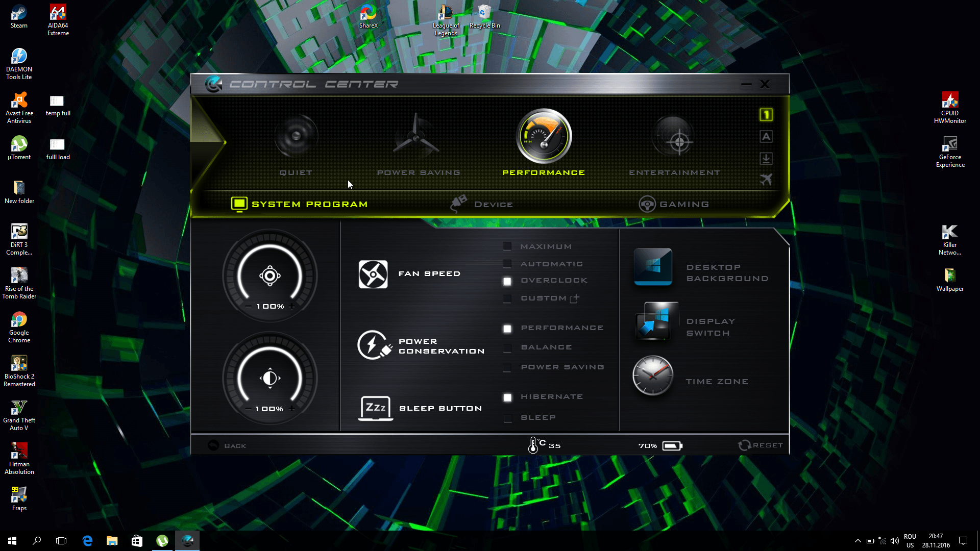Switch to the Device tab
This screenshot has width=980, height=551.
(482, 204)
